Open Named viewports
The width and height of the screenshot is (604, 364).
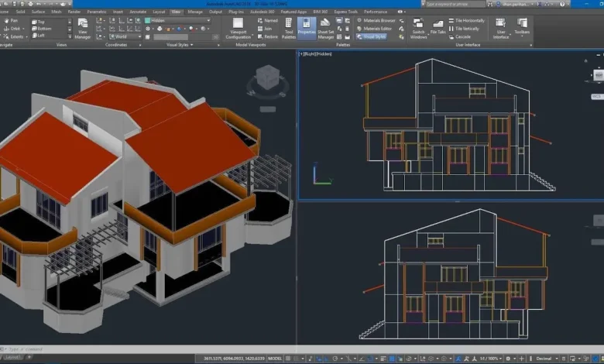coord(268,20)
